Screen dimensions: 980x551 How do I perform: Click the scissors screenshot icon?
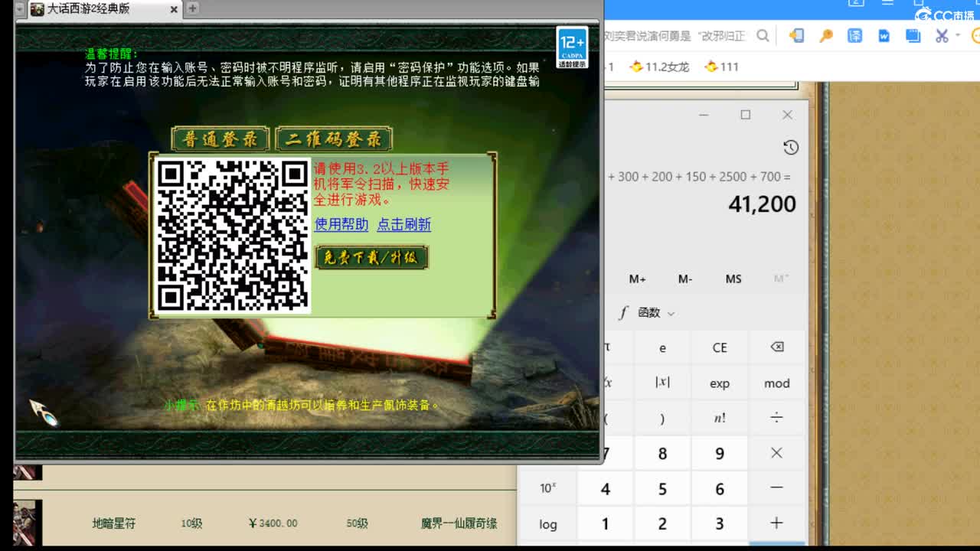(942, 36)
